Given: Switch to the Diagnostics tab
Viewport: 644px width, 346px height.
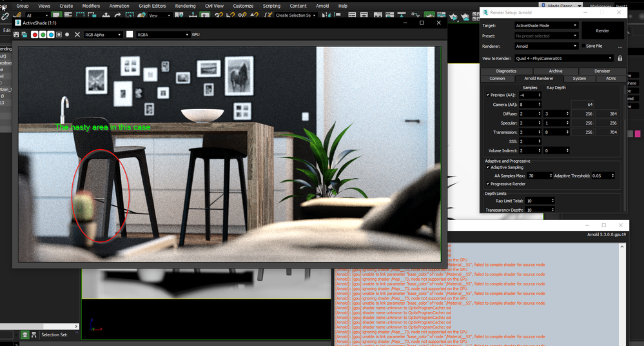Looking at the screenshot, I should click(506, 71).
